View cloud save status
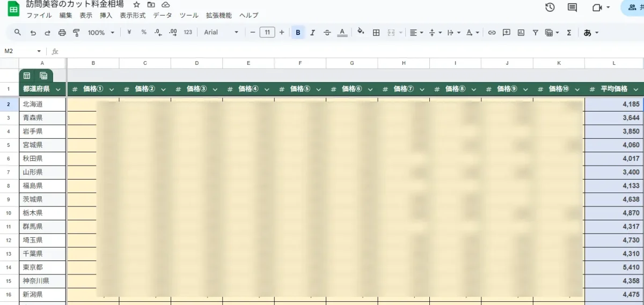The height and width of the screenshot is (305, 644). (165, 4)
